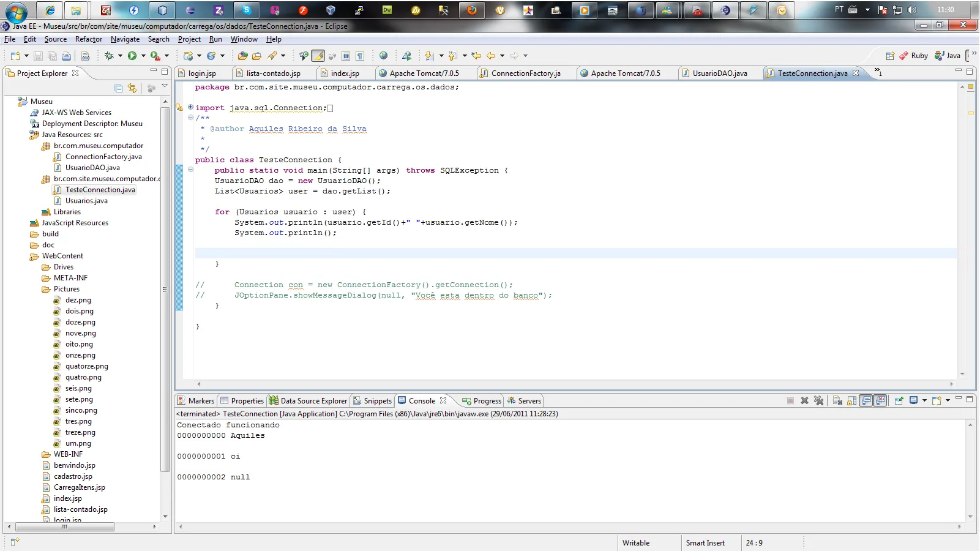Pin the Console view

pos(899,400)
